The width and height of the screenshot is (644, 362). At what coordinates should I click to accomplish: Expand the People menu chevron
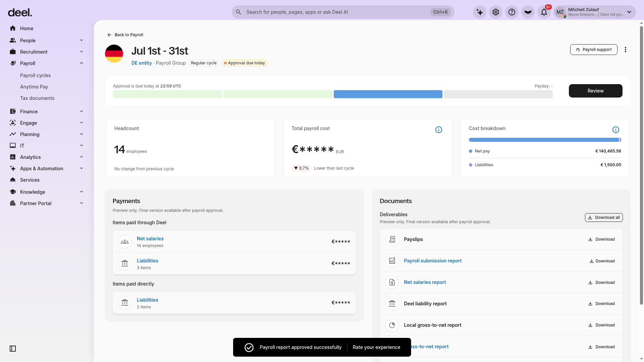(82, 40)
